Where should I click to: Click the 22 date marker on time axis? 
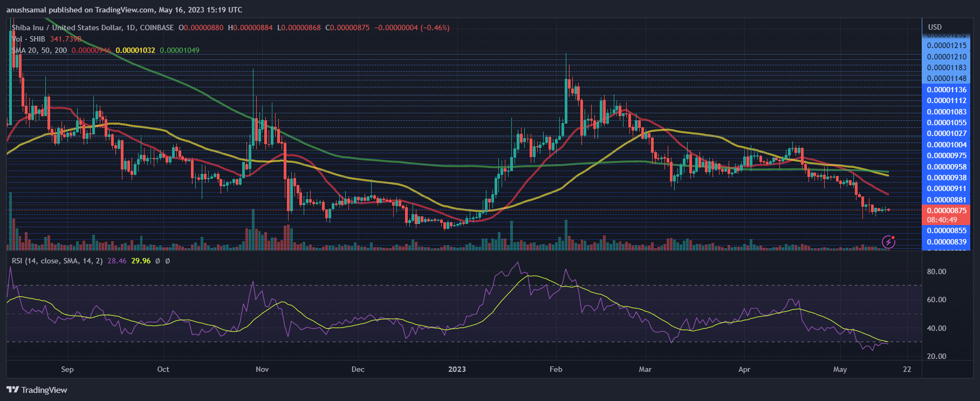[x=907, y=369]
